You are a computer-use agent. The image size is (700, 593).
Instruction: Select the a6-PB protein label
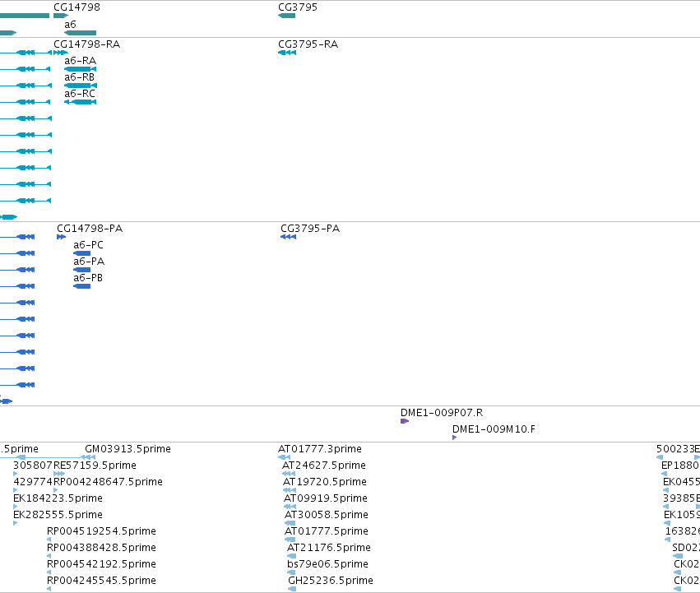point(88,278)
